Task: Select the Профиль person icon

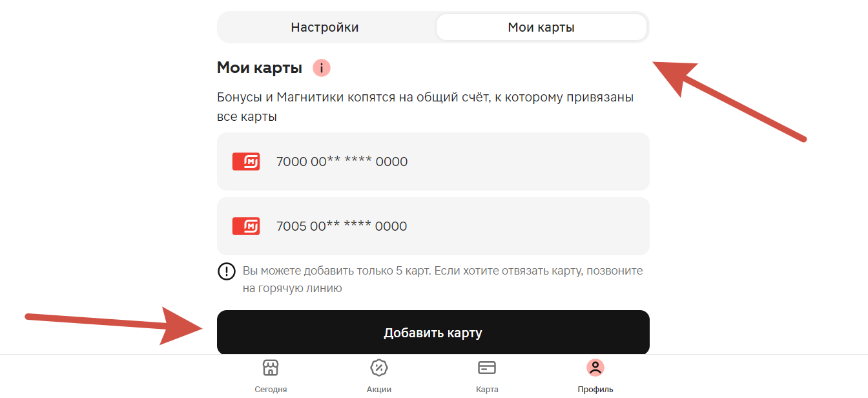Action: pyautogui.click(x=595, y=368)
